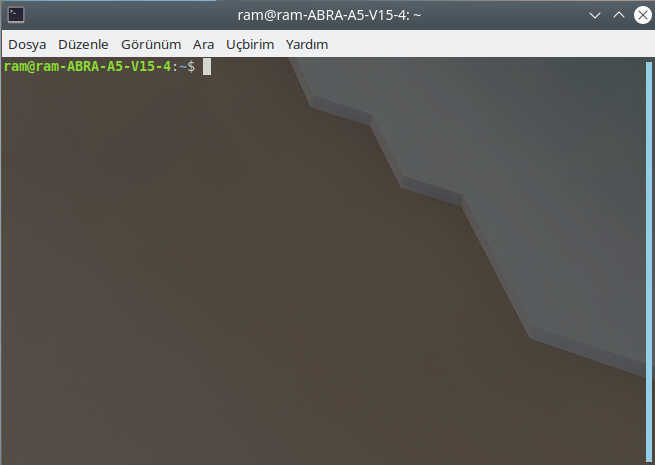Open the Görünüm menu
The width and height of the screenshot is (655, 465).
pos(151,44)
